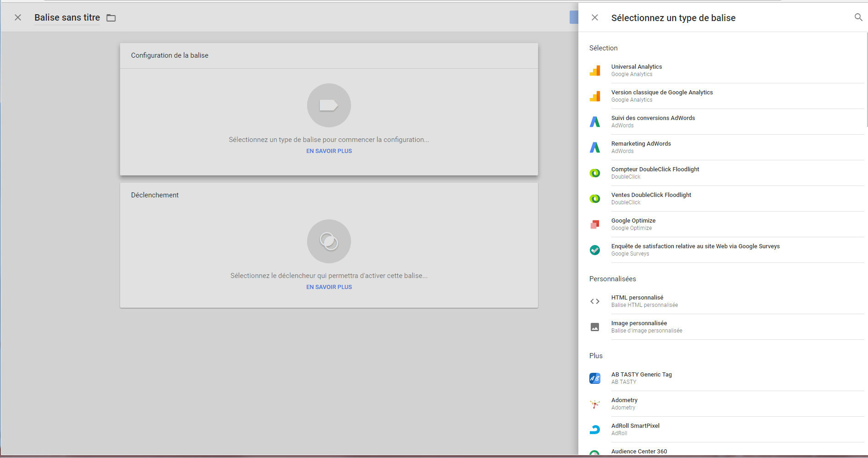Rename the tag titled Balise sans titre
This screenshot has height=458, width=868.
(67, 17)
